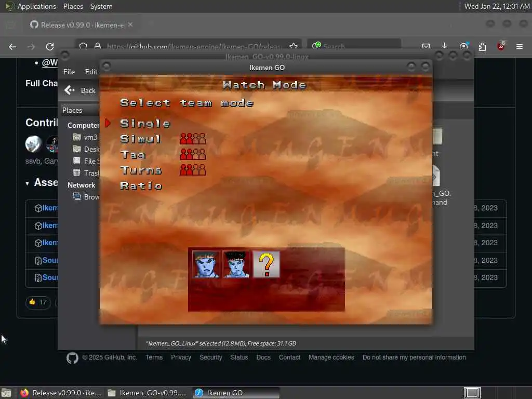Open the Pocket save icon in toolbar
532x399 pixels.
pos(426,46)
